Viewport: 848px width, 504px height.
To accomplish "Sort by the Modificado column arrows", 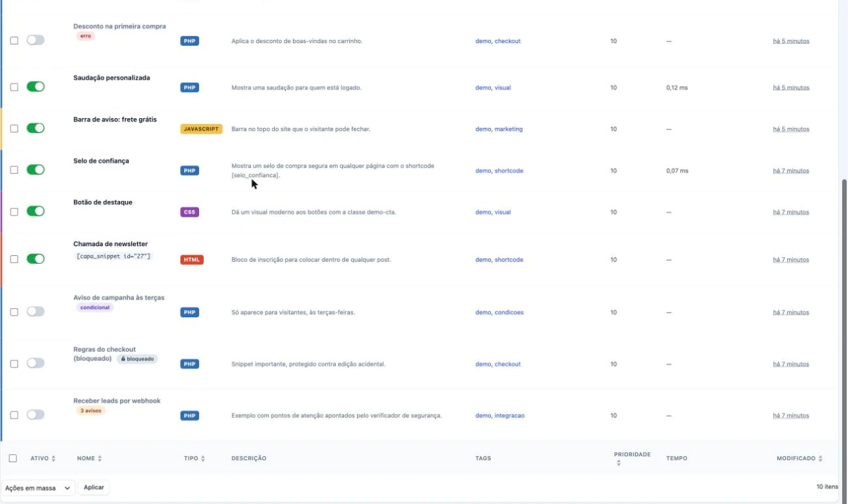I will tap(821, 459).
